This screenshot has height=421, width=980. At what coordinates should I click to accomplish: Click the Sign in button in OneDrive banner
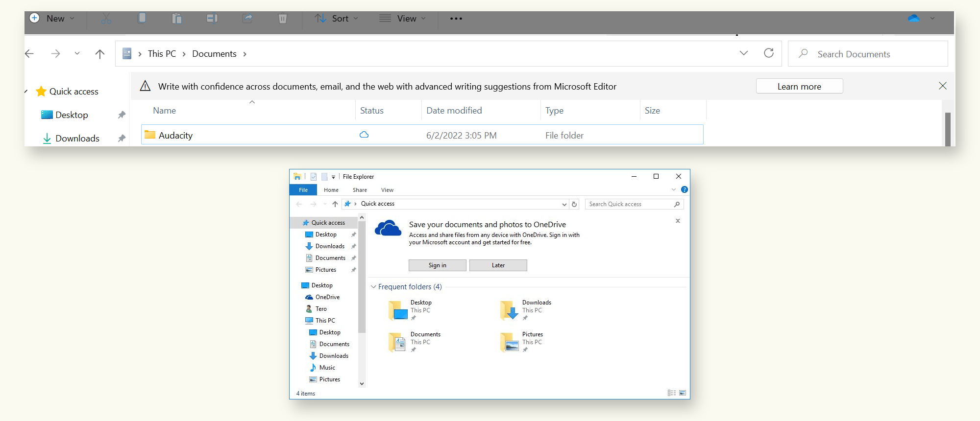pos(438,265)
